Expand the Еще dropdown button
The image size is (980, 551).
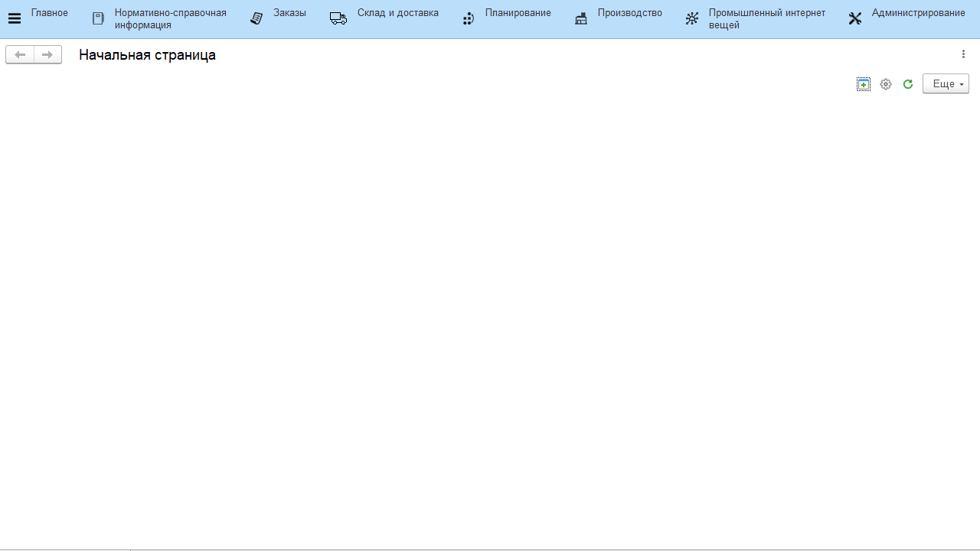pyautogui.click(x=946, y=84)
